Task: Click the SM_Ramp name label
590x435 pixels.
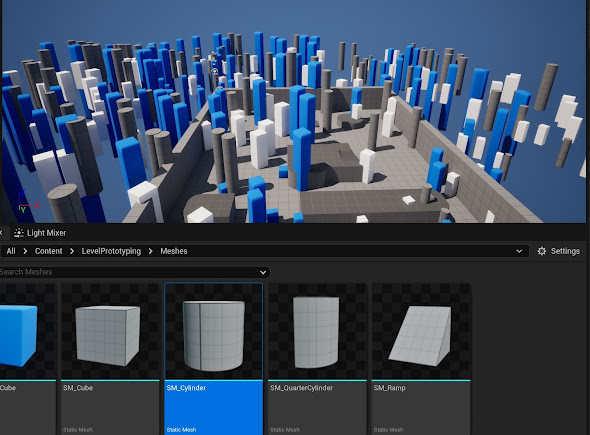Action: click(x=389, y=388)
